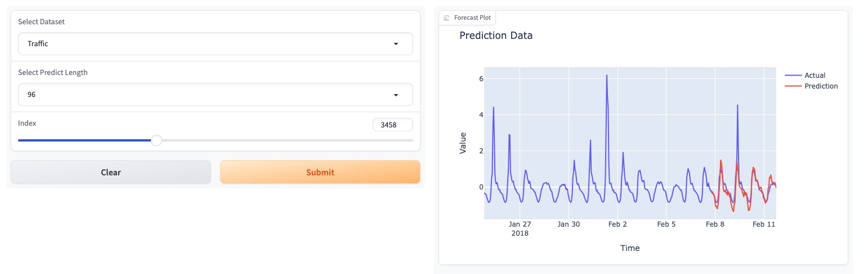Click the Time x-axis title
Image resolution: width=868 pixels, height=274 pixels.
pos(630,248)
